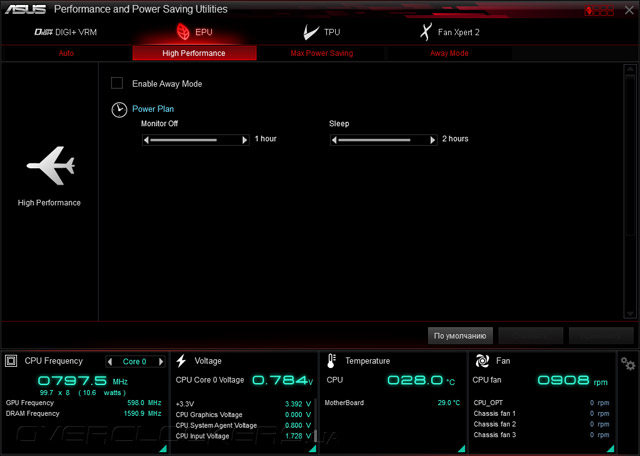Image resolution: width=640 pixels, height=456 pixels.
Task: Switch to Away Mode tab
Action: (449, 53)
